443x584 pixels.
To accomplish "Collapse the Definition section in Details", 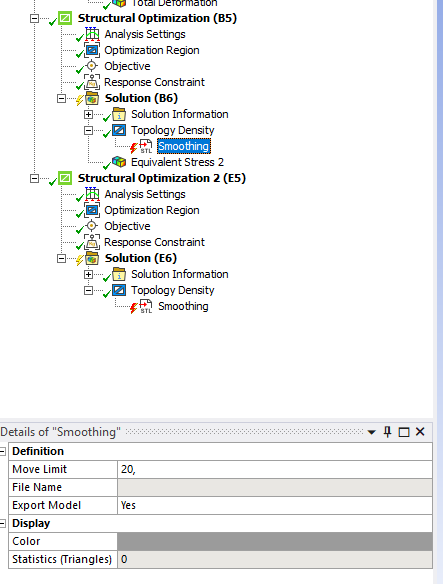I will (3, 451).
